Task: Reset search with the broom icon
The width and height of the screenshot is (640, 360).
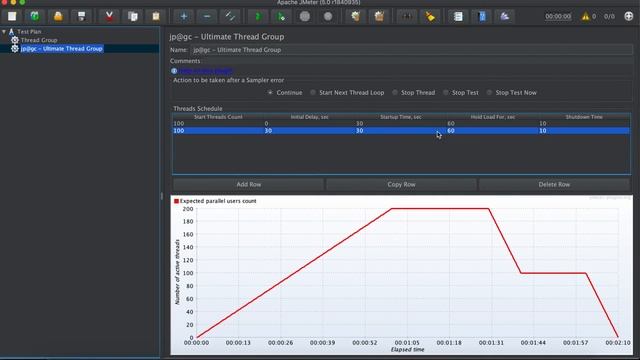Action: coord(430,16)
